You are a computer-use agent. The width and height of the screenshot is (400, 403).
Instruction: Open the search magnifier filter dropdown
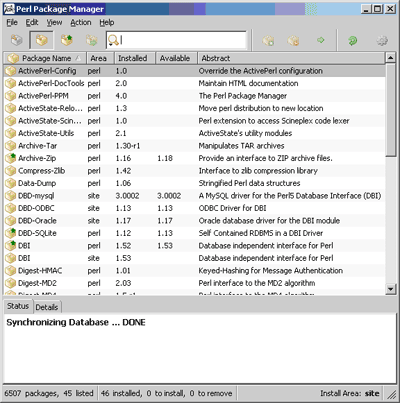pyautogui.click(x=113, y=40)
